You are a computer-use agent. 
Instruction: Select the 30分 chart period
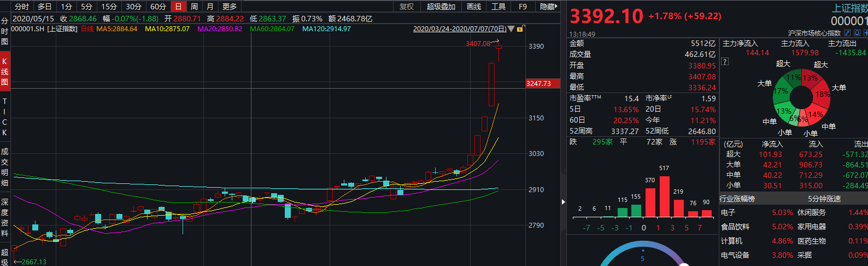click(133, 7)
